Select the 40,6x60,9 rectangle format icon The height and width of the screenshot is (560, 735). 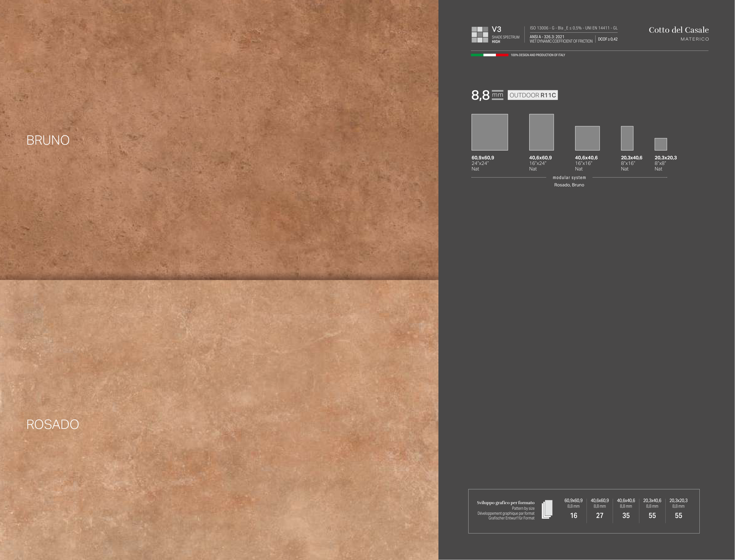point(541,132)
